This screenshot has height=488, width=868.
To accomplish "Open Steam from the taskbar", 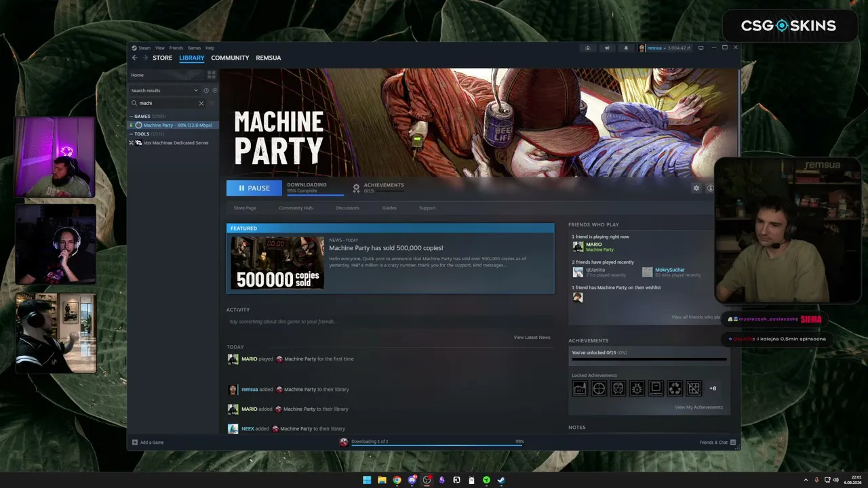I will 501,480.
